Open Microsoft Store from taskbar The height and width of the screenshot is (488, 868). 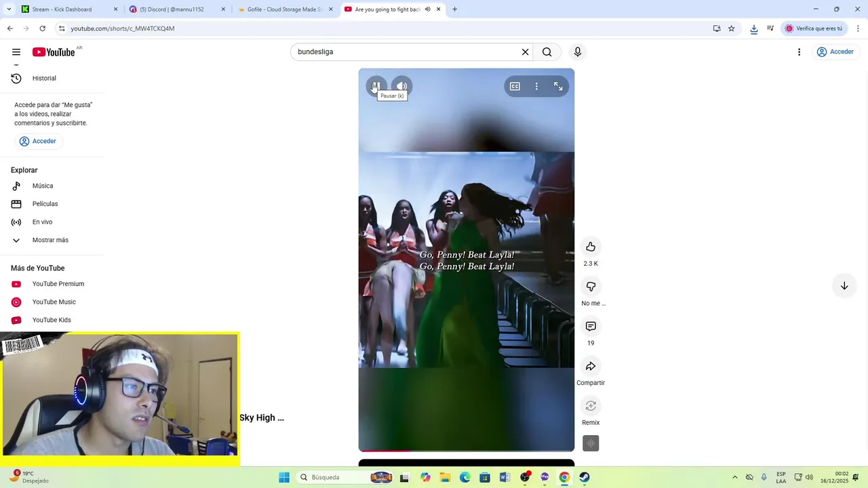(x=485, y=477)
